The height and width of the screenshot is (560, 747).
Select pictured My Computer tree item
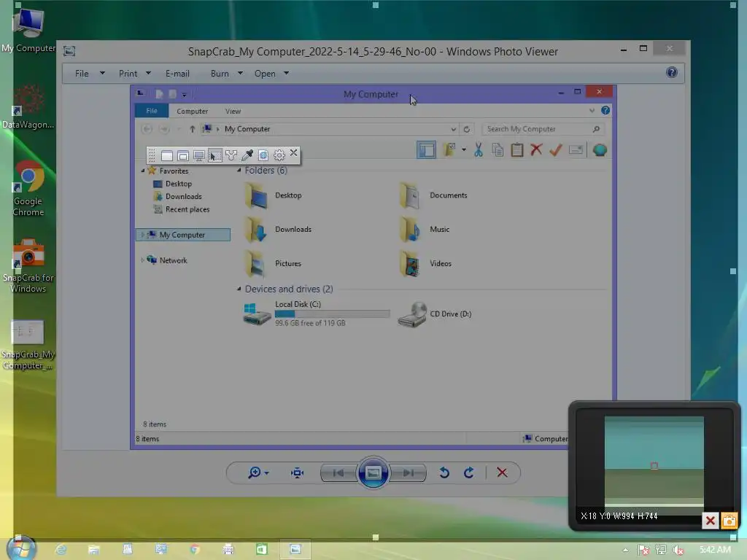183,235
